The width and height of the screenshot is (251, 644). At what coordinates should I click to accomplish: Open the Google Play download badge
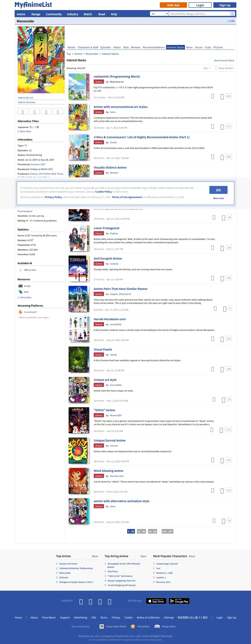179,601
